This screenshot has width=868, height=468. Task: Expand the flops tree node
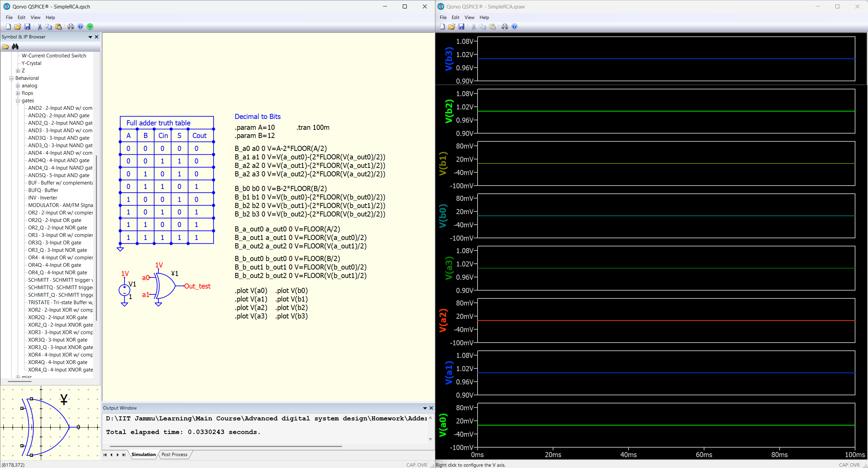point(18,93)
